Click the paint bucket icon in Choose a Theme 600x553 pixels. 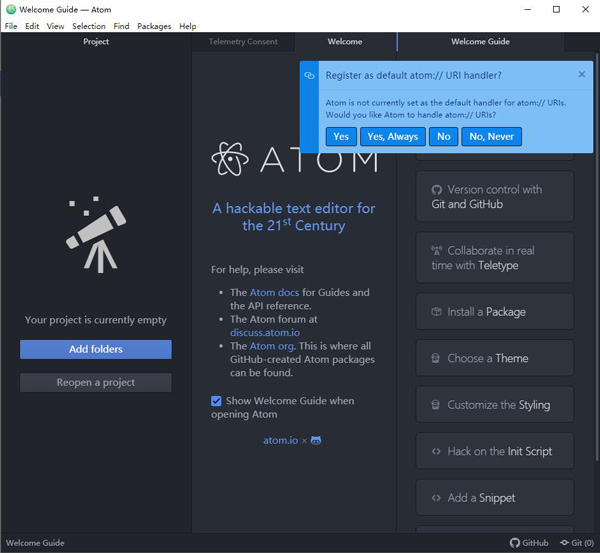point(435,358)
